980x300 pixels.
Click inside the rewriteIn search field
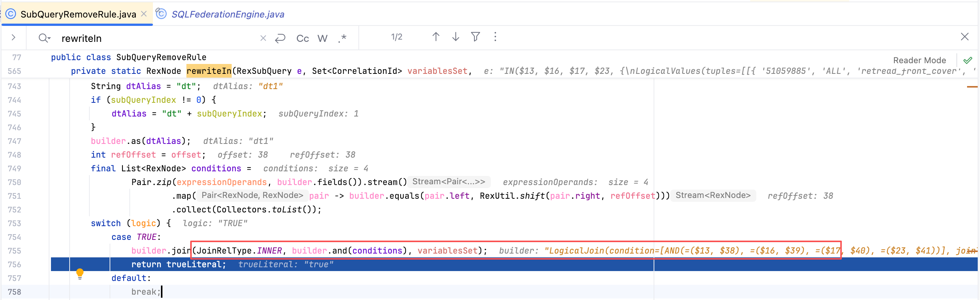tap(152, 38)
